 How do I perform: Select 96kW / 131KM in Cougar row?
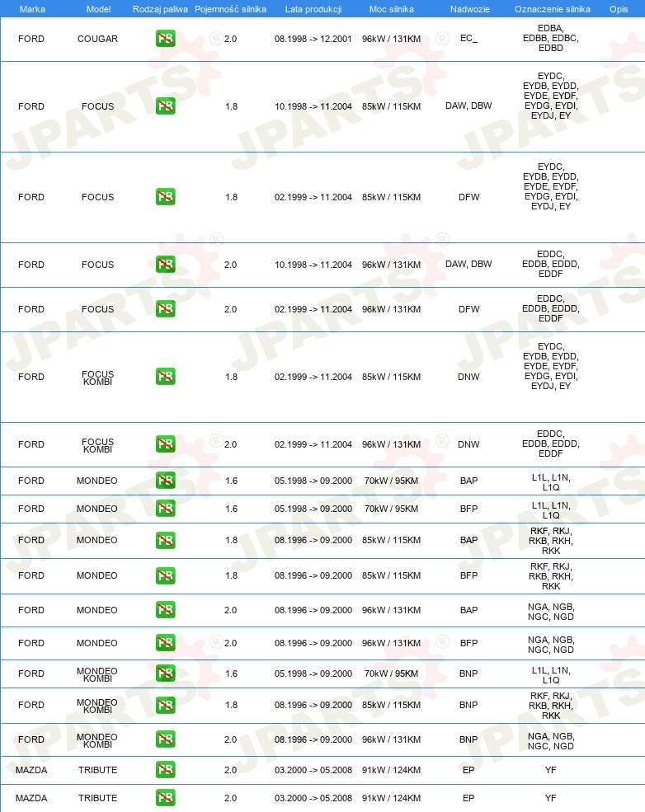[391, 39]
